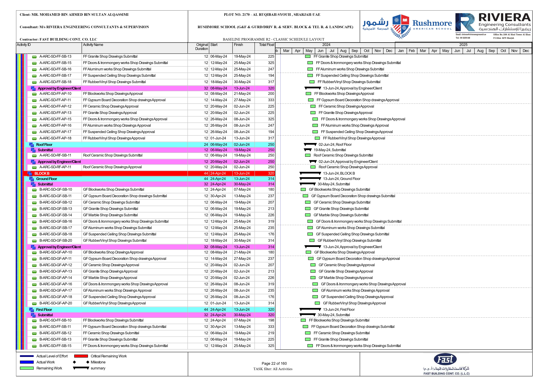Viewport: 554px width, 392px height.
Task: Click the Roof Floor summary bar in Gantt
Action: [x=310, y=145]
